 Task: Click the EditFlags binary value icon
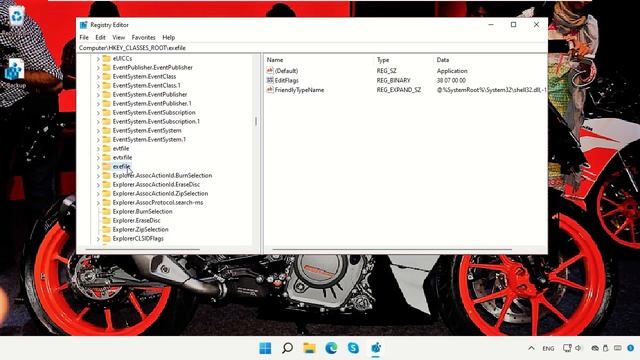(x=270, y=80)
